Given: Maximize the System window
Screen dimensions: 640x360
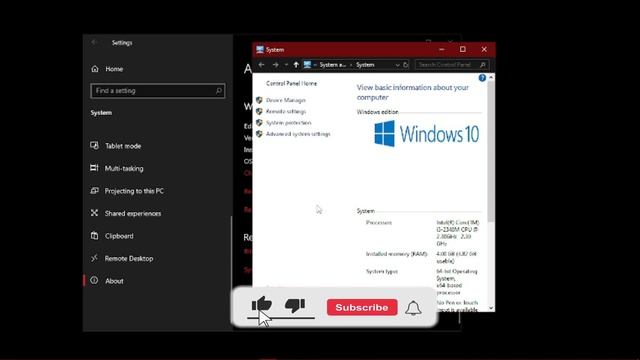Looking at the screenshot, I should pos(462,49).
